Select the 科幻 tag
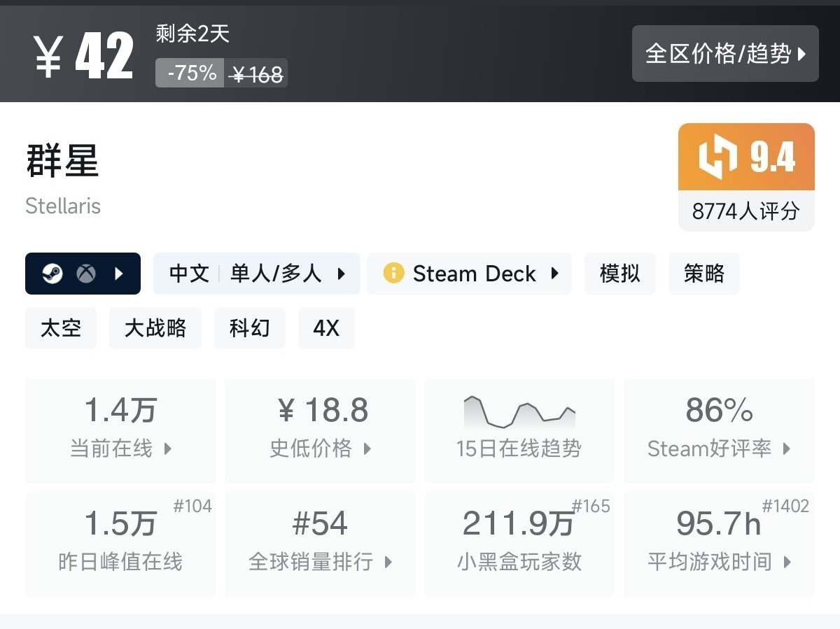Viewport: 840px width, 629px height. tap(249, 328)
